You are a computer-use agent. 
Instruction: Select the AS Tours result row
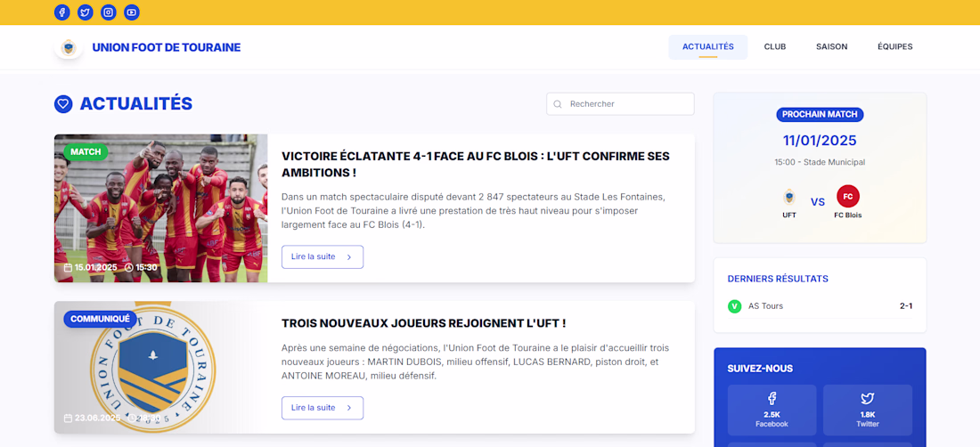(820, 306)
